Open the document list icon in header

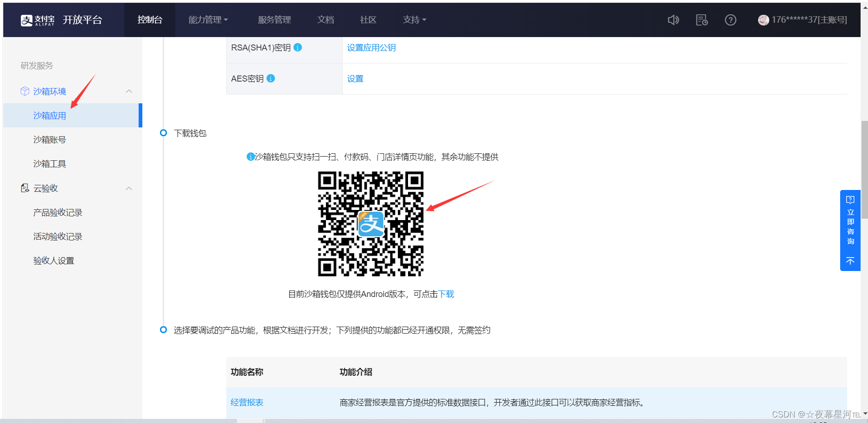pos(702,20)
